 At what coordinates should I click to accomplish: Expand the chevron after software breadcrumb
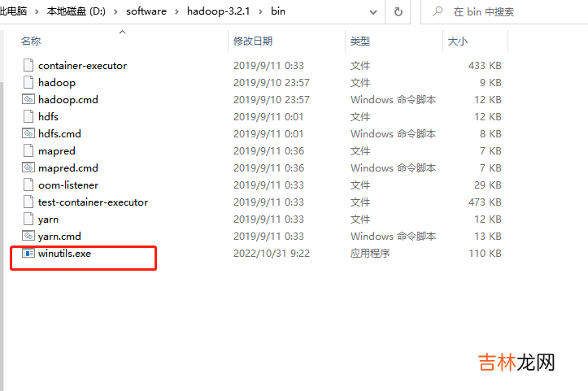coord(176,12)
